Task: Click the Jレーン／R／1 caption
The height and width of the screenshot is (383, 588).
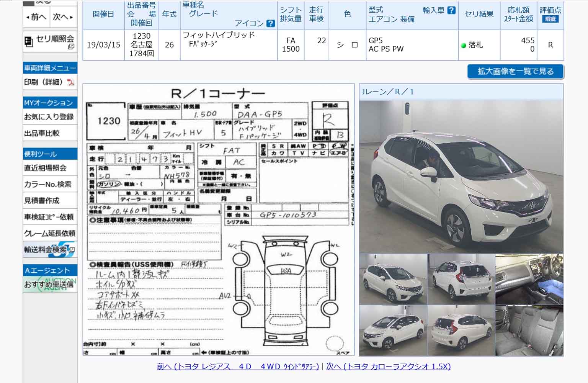Action: pos(387,92)
